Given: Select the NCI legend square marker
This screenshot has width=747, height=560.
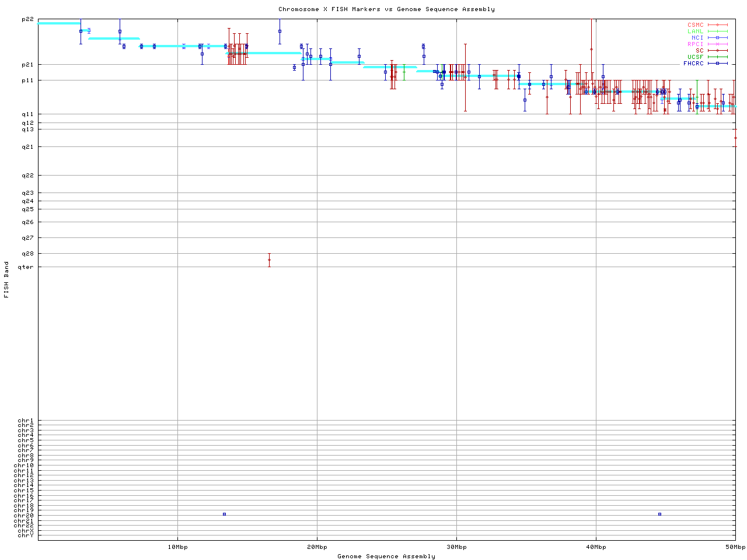Looking at the screenshot, I should (718, 38).
